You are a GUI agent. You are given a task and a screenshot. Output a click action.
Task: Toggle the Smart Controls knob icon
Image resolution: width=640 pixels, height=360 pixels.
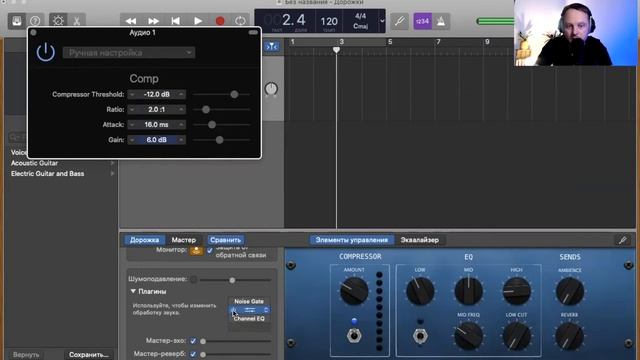58,20
